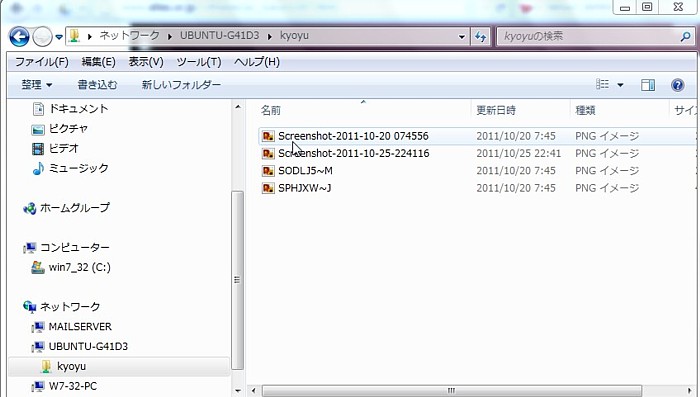Viewport: 700px width, 397px height.
Task: Select the kyoyu shared folder in tree
Action: tap(71, 366)
